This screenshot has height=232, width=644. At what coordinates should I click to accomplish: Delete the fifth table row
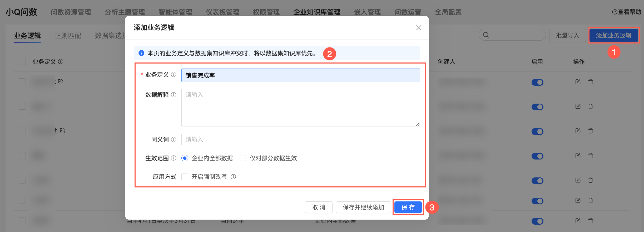pos(591,180)
